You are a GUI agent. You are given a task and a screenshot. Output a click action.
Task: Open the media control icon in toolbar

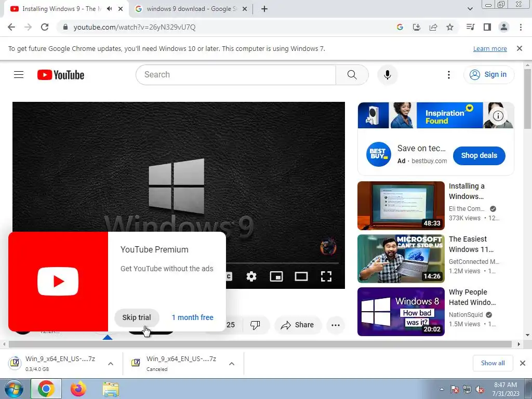(x=470, y=27)
